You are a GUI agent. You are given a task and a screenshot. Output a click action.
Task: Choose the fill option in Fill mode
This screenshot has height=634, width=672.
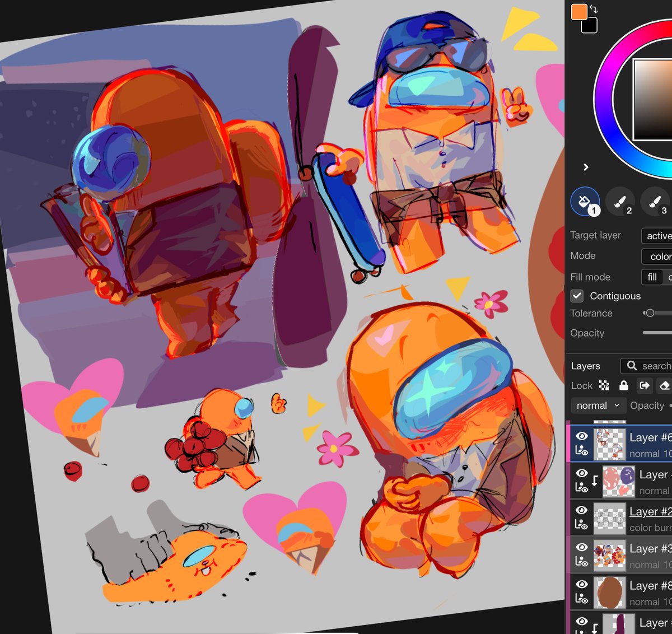click(652, 277)
